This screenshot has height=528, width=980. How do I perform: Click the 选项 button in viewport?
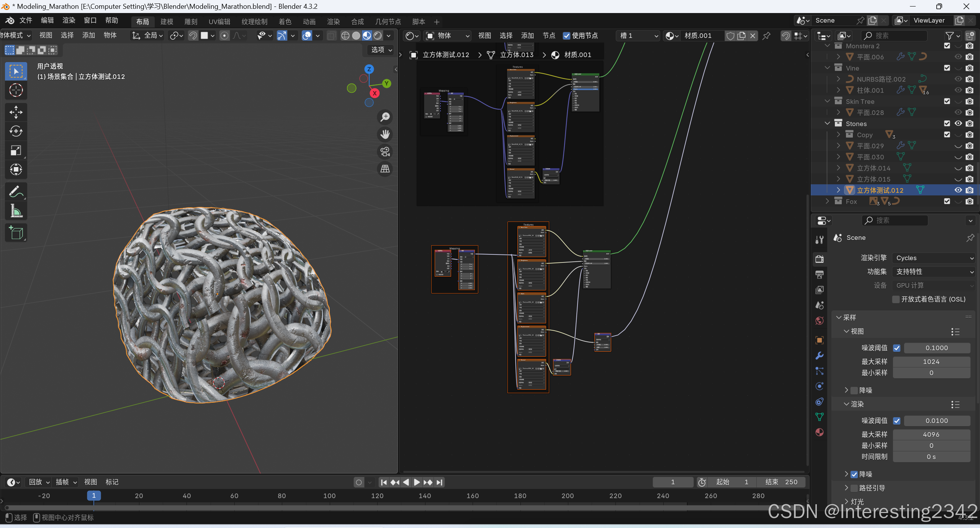pos(381,50)
